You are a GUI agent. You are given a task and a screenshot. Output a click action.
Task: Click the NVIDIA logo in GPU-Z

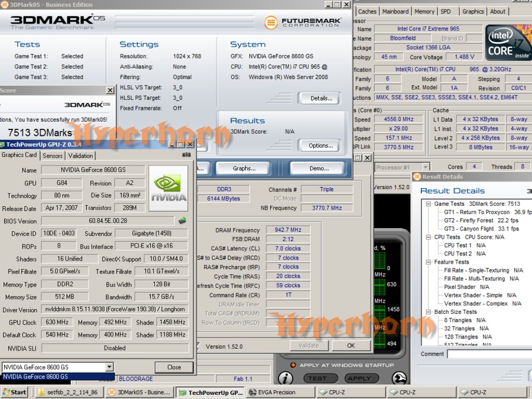(168, 189)
